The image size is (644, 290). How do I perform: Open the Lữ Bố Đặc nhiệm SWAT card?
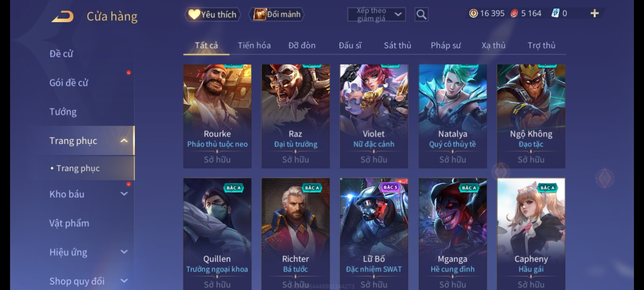tap(374, 234)
